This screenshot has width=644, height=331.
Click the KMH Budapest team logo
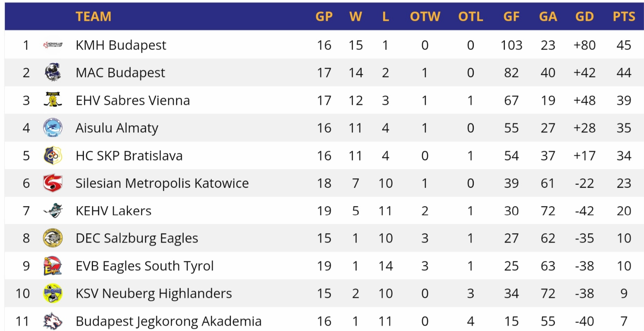pos(53,45)
